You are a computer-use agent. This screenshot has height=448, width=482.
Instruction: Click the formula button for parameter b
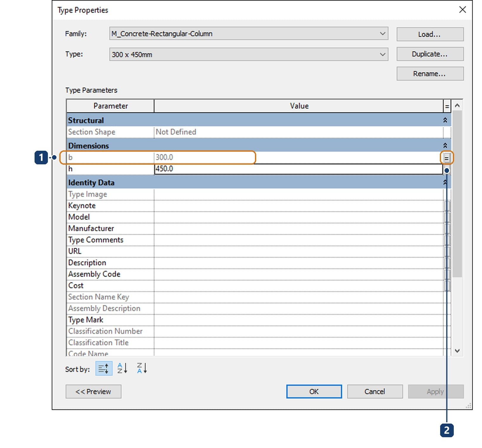(447, 157)
